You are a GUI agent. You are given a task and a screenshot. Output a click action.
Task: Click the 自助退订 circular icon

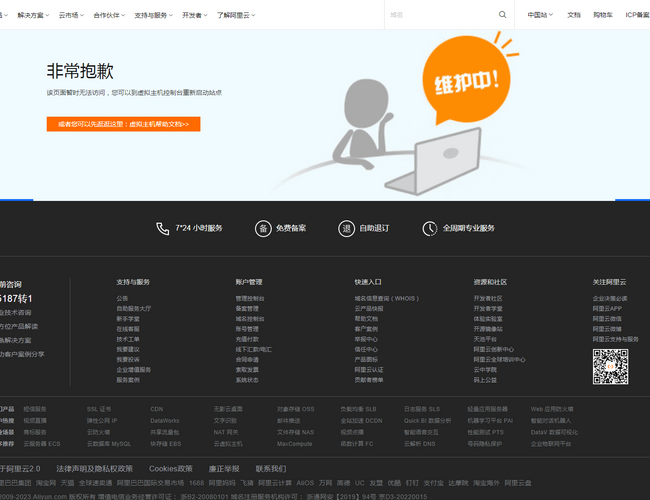click(x=347, y=228)
